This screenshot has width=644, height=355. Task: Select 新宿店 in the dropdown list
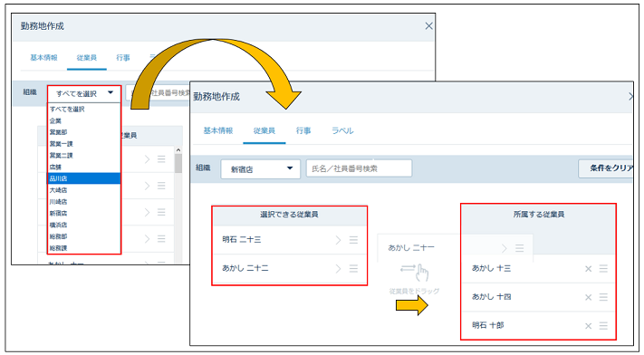pos(84,213)
